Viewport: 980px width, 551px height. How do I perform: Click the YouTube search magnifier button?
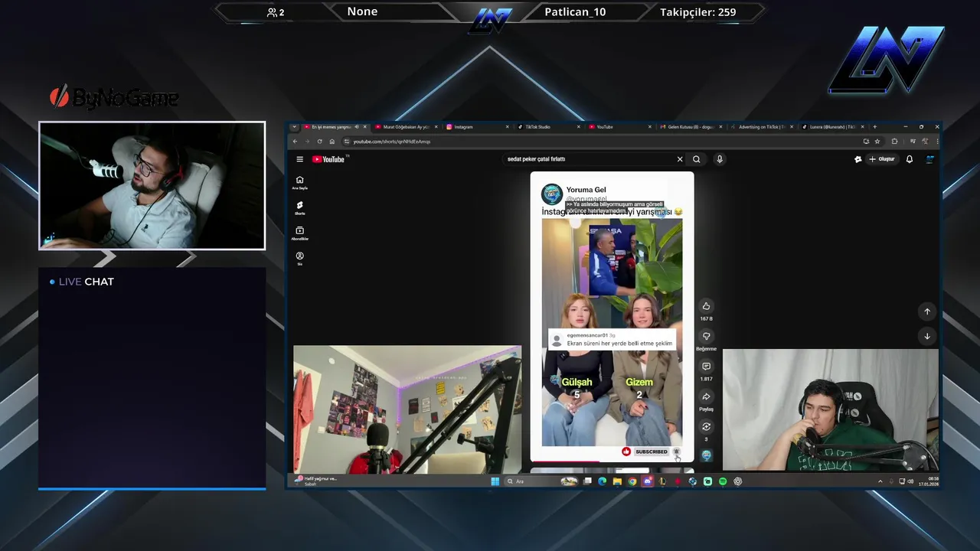pos(696,159)
